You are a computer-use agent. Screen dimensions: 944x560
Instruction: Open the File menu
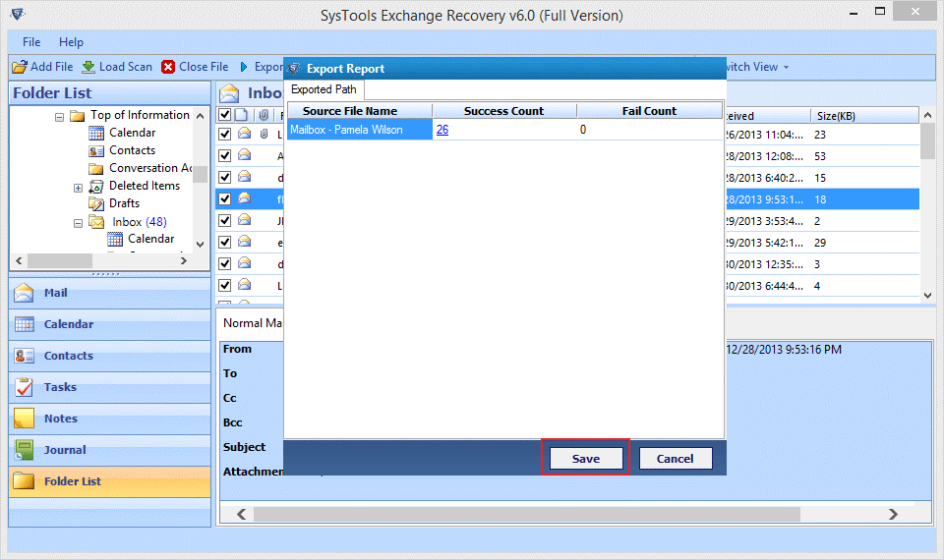31,42
